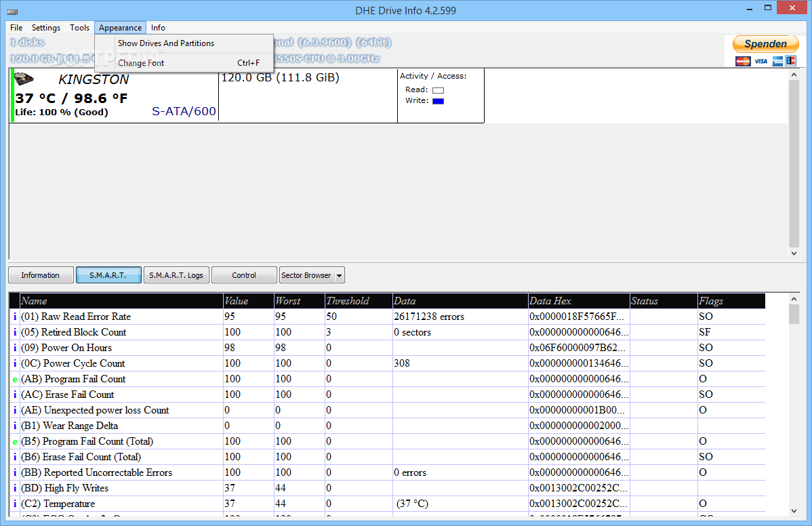Click the green 'e' icon for (AB) Program Fail Count
Image resolution: width=812 pixels, height=526 pixels.
coord(14,379)
